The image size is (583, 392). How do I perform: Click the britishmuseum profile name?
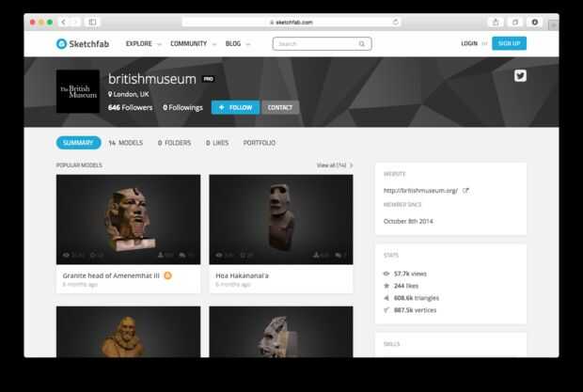coord(151,79)
